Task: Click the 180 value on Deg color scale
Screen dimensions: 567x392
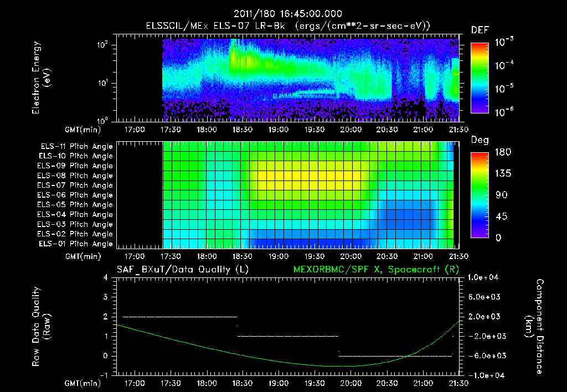Action: [x=503, y=152]
